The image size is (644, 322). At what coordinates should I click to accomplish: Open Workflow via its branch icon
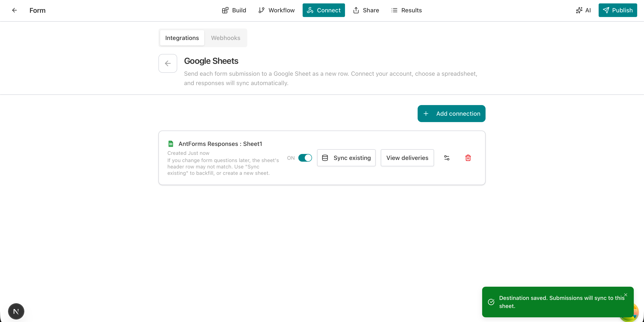click(261, 10)
